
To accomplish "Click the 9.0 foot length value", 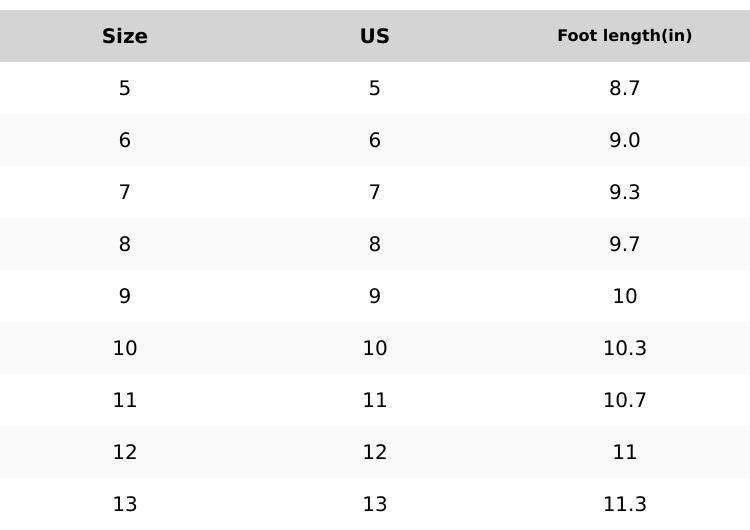I will tap(624, 141).
